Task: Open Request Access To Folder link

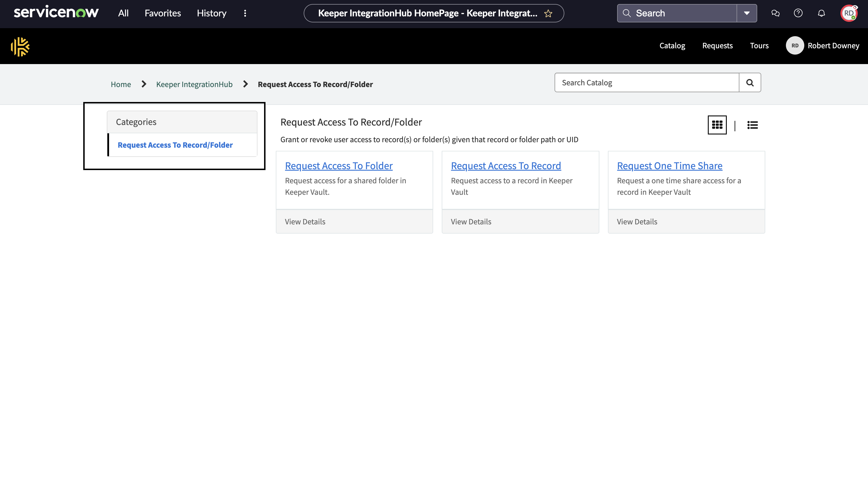Action: [x=339, y=165]
